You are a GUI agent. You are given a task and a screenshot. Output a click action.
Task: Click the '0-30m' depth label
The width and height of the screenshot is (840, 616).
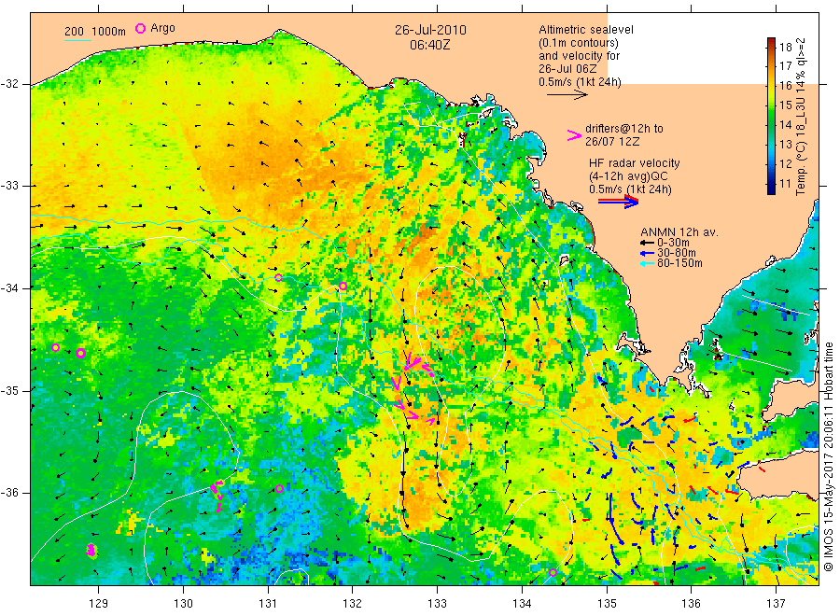pyautogui.click(x=673, y=243)
